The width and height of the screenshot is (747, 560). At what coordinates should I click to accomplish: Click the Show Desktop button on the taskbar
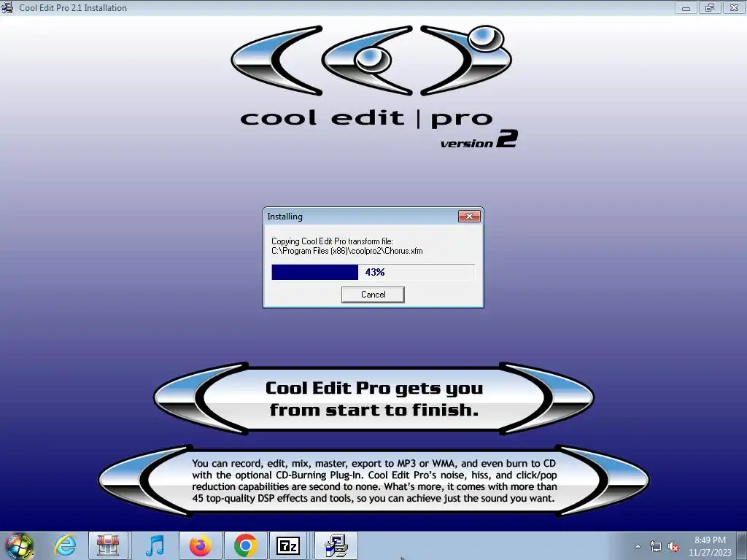743,545
